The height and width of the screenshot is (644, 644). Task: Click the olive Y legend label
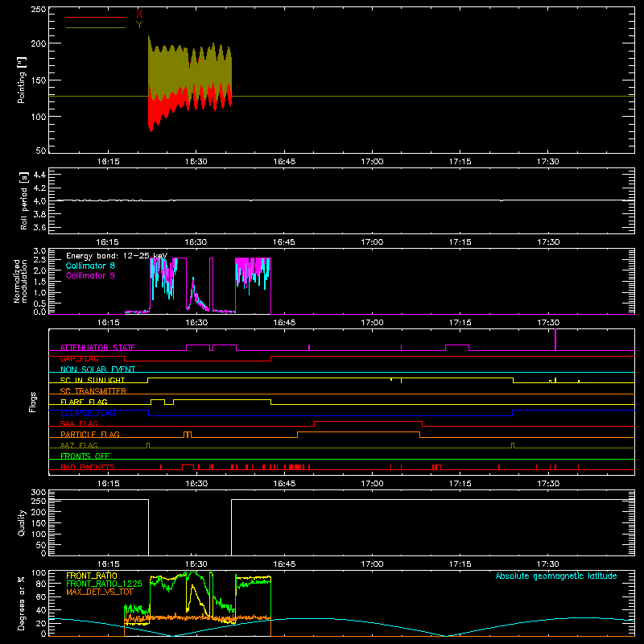pos(139,25)
